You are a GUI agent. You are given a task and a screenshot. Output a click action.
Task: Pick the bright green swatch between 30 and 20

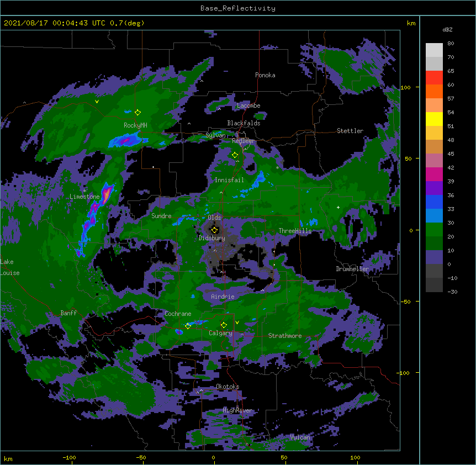click(434, 230)
